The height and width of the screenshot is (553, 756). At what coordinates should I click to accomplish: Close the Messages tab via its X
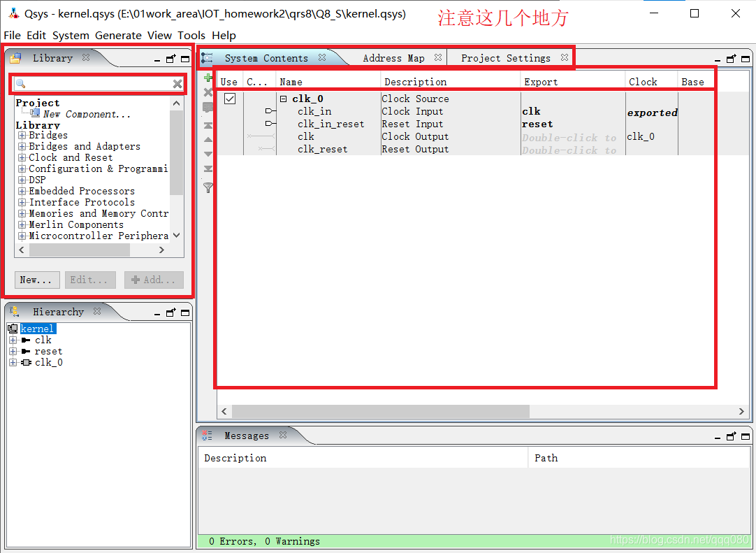[283, 435]
